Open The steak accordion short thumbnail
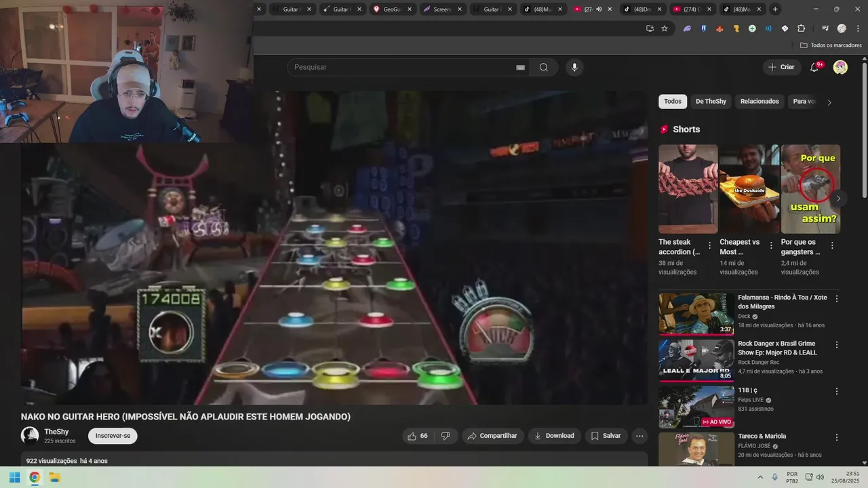The height and width of the screenshot is (488, 868). point(688,189)
